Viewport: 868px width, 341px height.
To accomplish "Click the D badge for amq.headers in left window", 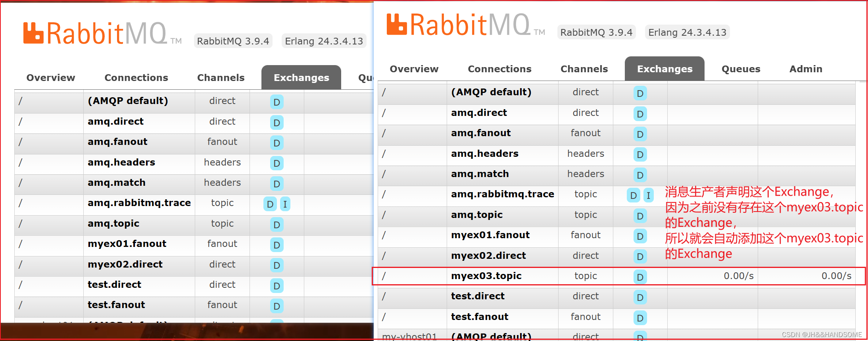I will coord(277,163).
